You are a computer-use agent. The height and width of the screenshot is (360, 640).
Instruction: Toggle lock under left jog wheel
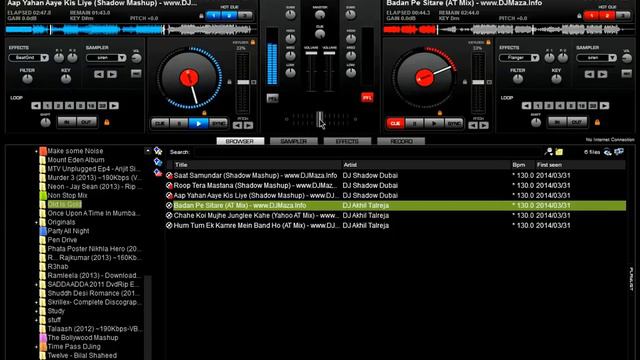click(204, 113)
